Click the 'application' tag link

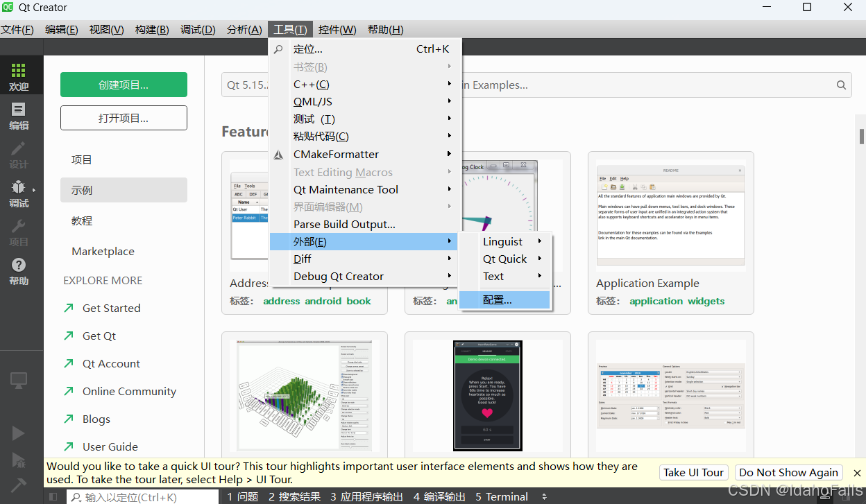coord(656,301)
